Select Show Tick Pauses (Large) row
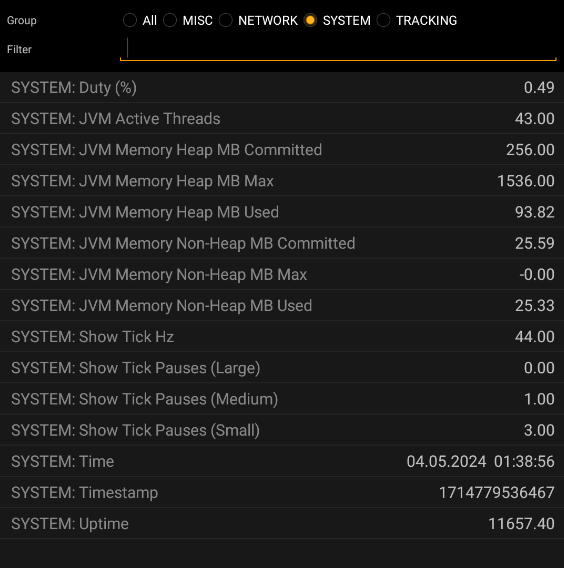 click(282, 368)
